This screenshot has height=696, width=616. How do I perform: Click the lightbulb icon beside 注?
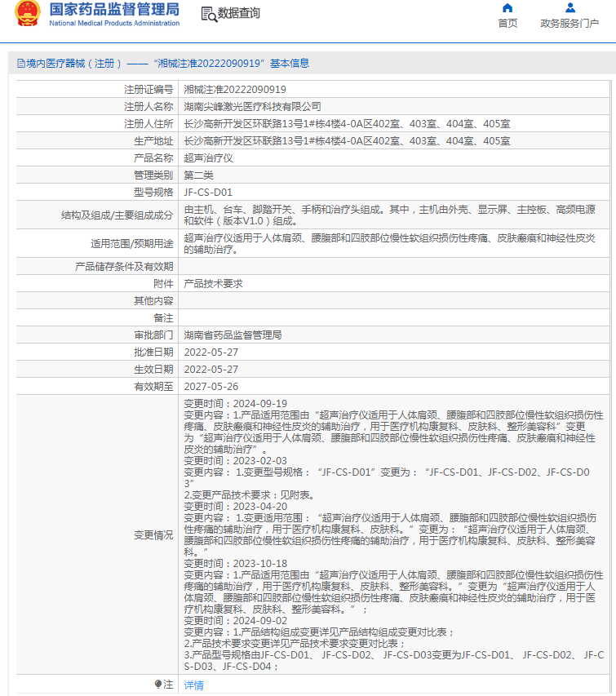pos(158,684)
